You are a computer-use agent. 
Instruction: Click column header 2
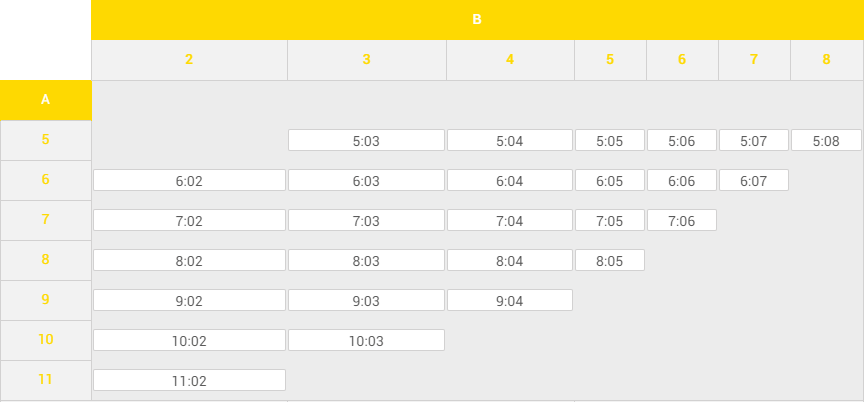tap(189, 60)
